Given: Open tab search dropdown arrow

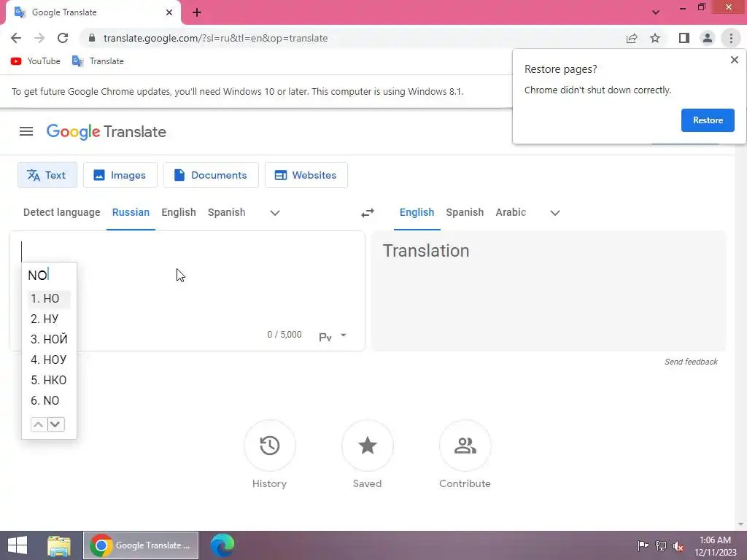Looking at the screenshot, I should [656, 12].
